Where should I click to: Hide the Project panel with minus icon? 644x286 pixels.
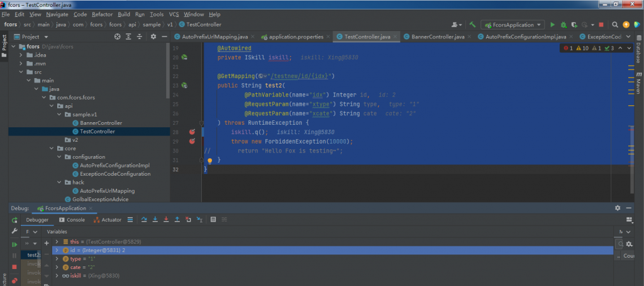[x=164, y=37]
